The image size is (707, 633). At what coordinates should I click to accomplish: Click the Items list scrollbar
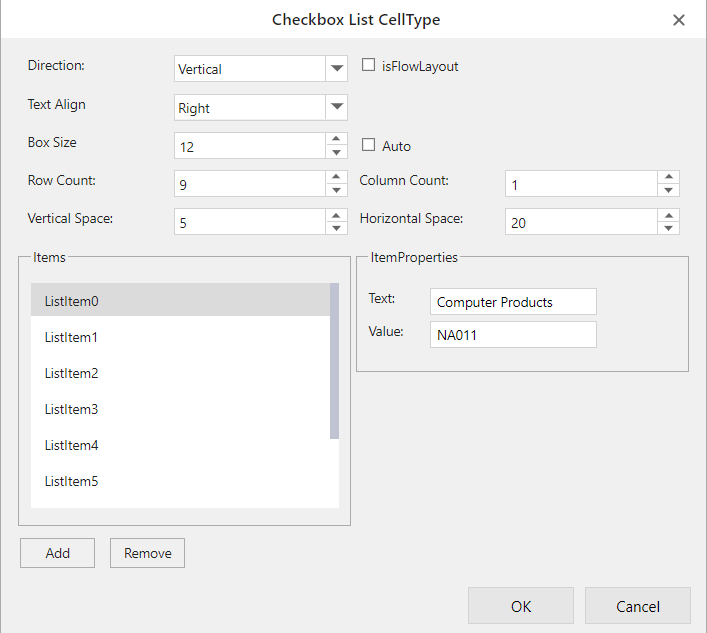[x=335, y=361]
